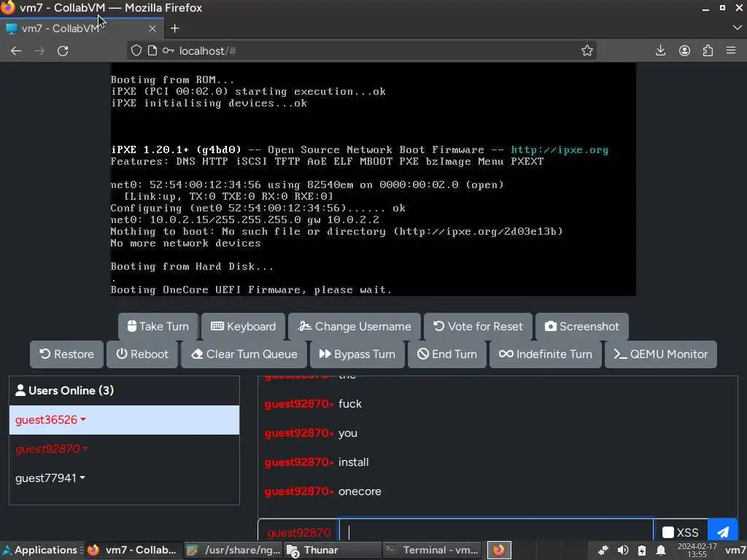Viewport: 747px width, 560px height.
Task: Click chat message 'install'
Action: (354, 462)
